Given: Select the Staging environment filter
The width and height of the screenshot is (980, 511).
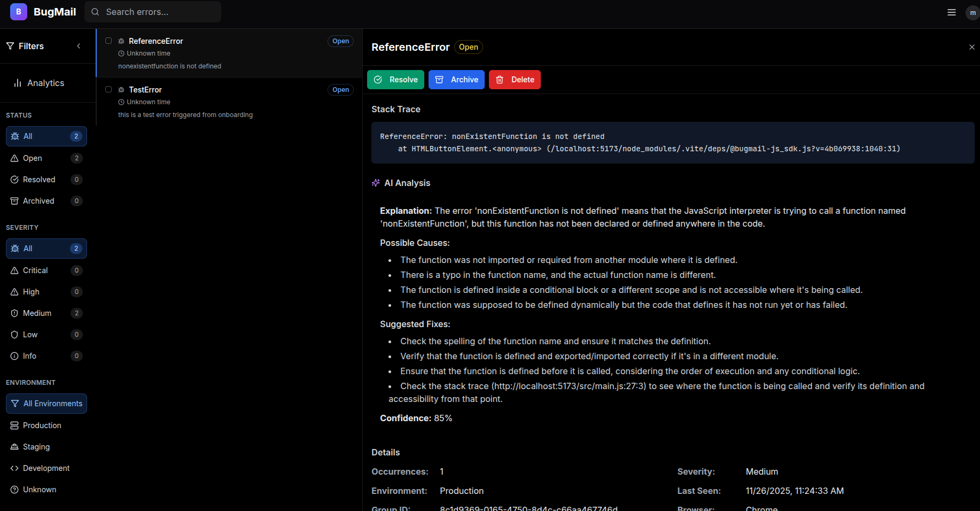Looking at the screenshot, I should (x=35, y=447).
